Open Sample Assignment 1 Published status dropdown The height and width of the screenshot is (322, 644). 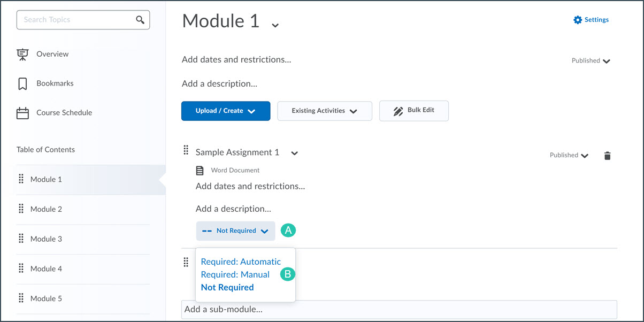[x=569, y=156]
